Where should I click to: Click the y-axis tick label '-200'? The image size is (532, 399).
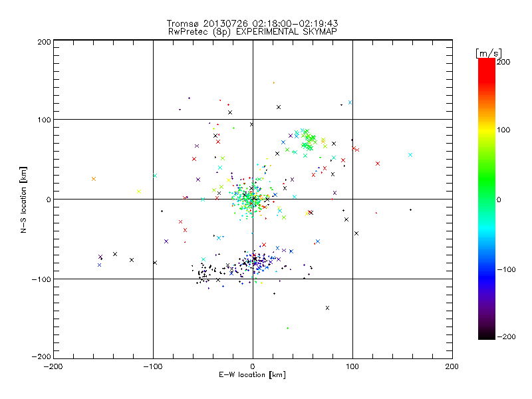[41, 356]
